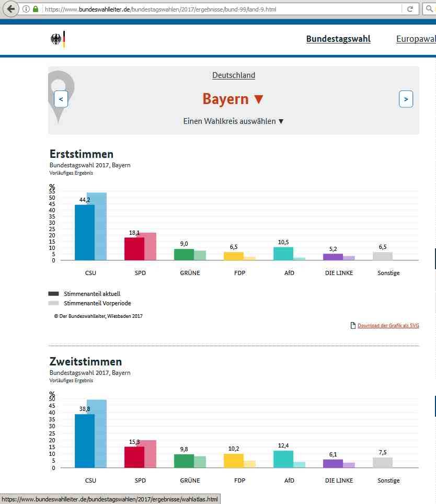Click Download der Grafik als SVG link
The height and width of the screenshot is (504, 436).
coord(388,325)
